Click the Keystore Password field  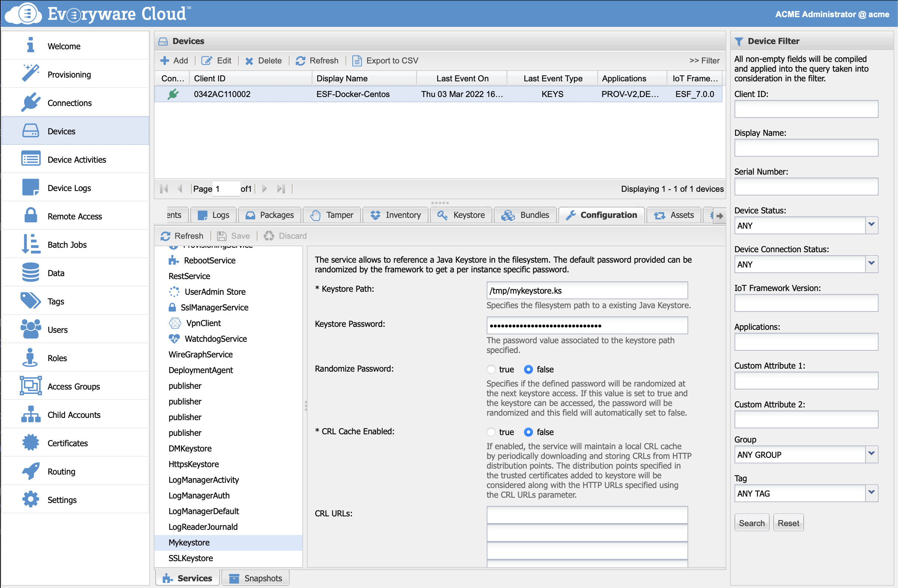587,325
